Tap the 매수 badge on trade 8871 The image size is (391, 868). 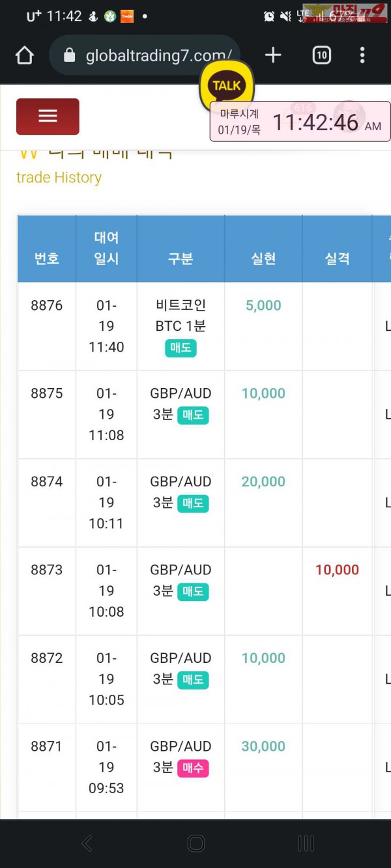pos(192,768)
